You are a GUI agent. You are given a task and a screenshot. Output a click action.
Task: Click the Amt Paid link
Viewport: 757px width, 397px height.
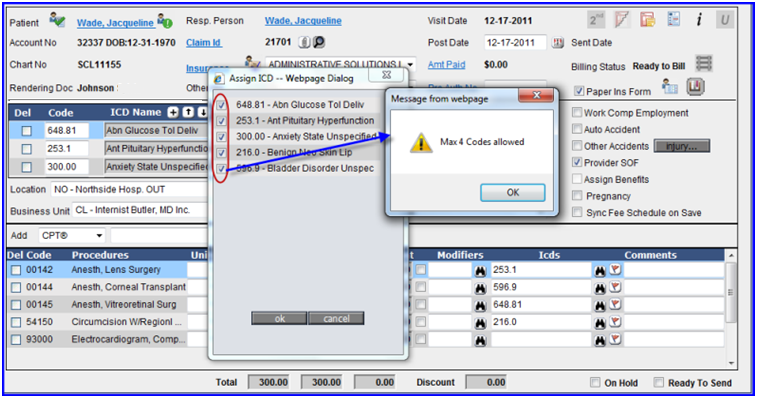point(446,65)
